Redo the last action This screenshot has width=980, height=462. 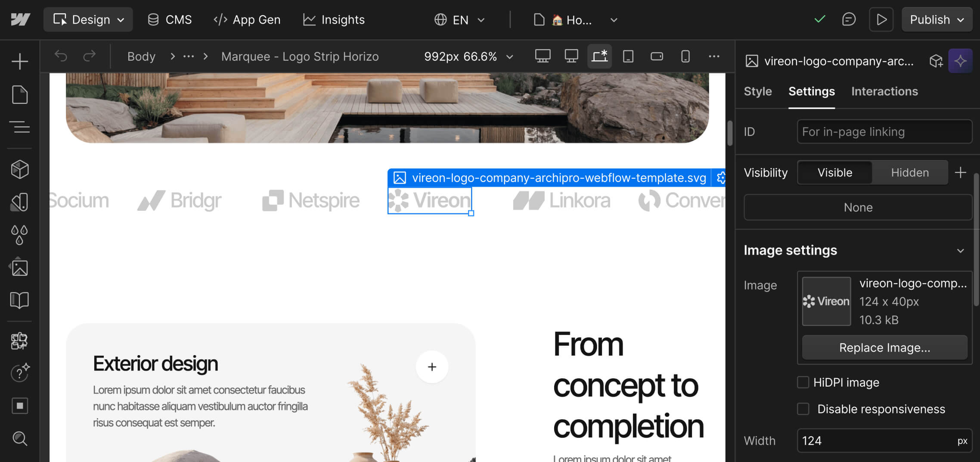pos(89,56)
